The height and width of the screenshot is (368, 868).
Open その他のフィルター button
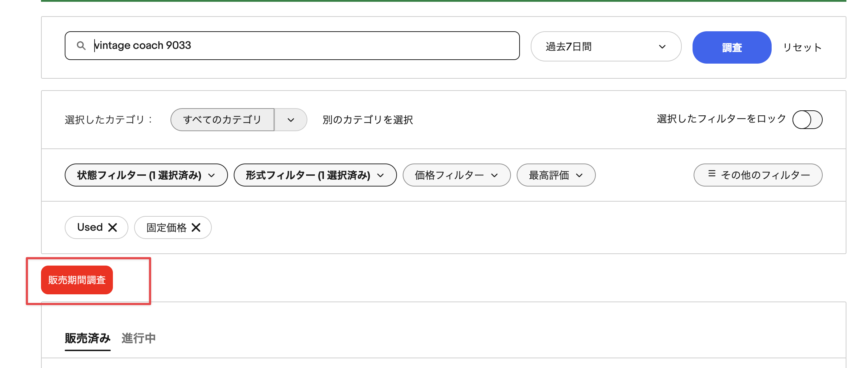[758, 175]
